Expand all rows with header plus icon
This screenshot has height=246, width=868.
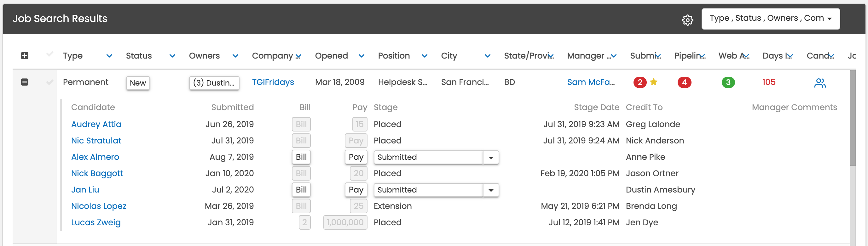pos(25,56)
